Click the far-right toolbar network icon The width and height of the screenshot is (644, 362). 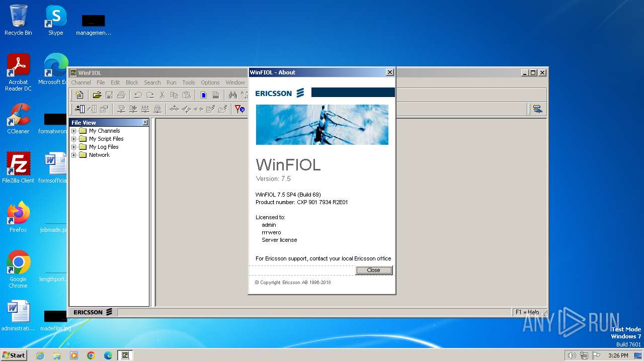(x=537, y=109)
